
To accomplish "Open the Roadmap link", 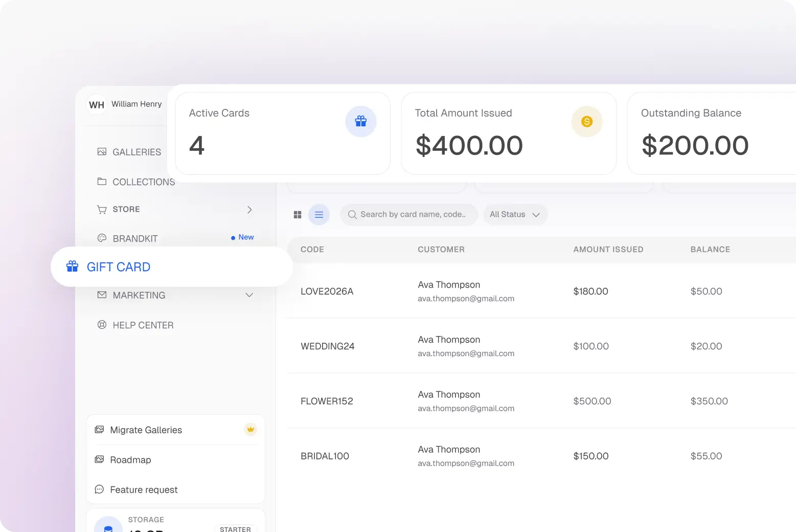I will [x=130, y=460].
